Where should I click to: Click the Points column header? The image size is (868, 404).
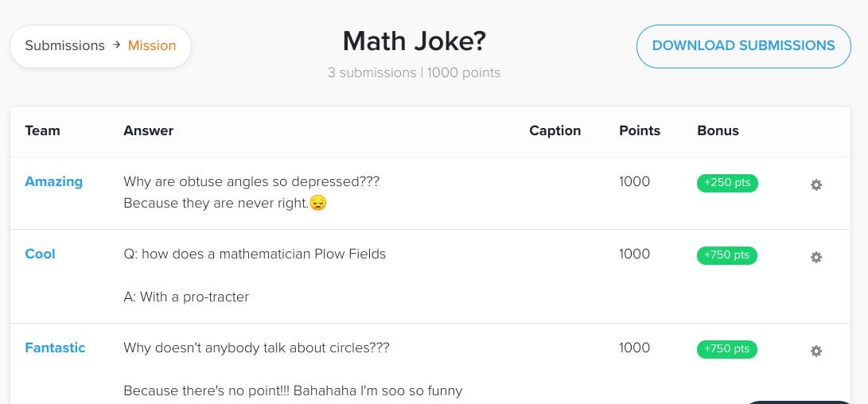pyautogui.click(x=640, y=130)
